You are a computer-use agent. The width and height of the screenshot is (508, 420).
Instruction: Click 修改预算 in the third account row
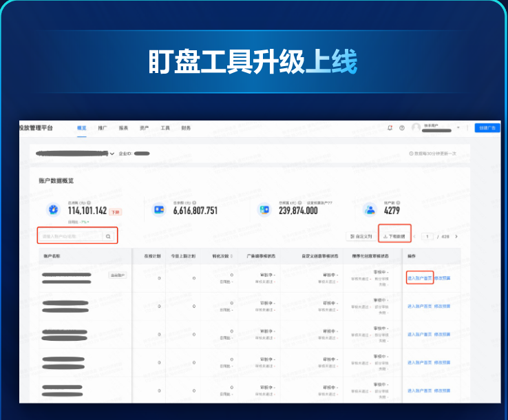442,334
